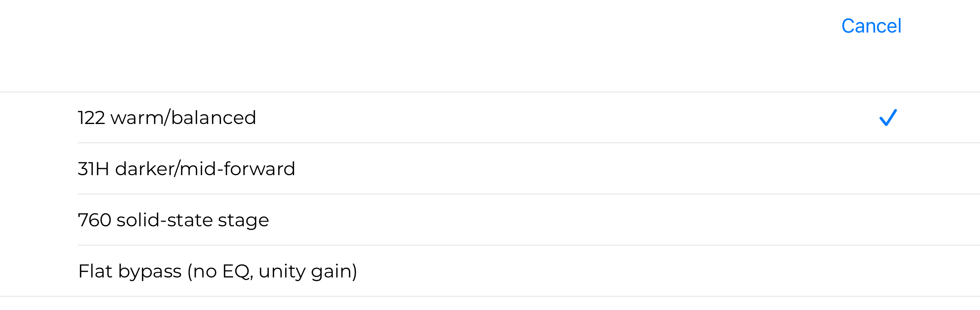This screenshot has width=980, height=310.
Task: Click the "760" model label text
Action: [95, 220]
